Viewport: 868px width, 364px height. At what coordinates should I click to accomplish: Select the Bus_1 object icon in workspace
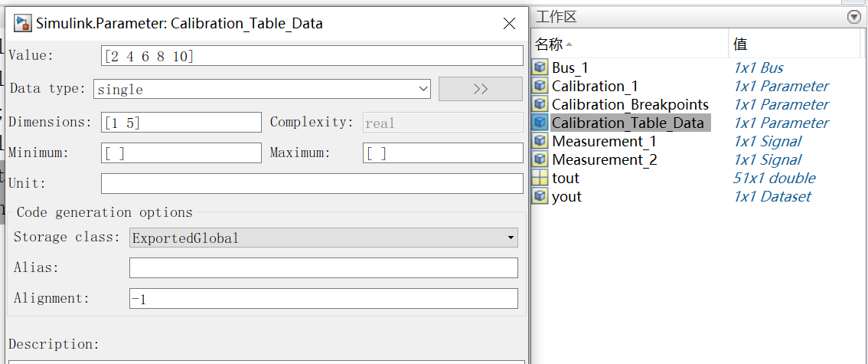pos(540,67)
